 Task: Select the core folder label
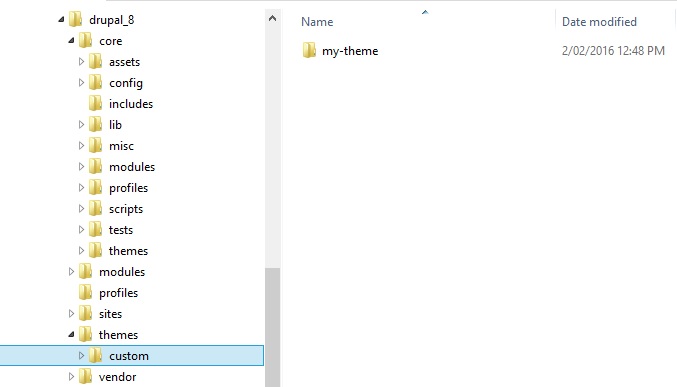point(111,41)
